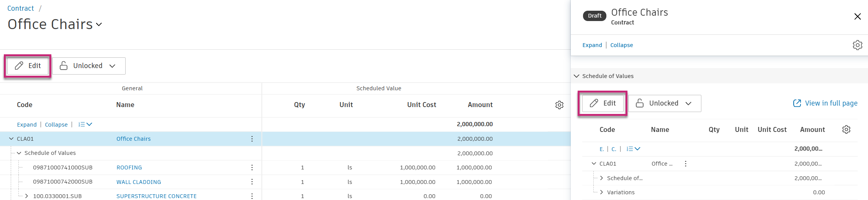Click Collapse link in side panel header
Image resolution: width=868 pixels, height=200 pixels.
coord(622,45)
